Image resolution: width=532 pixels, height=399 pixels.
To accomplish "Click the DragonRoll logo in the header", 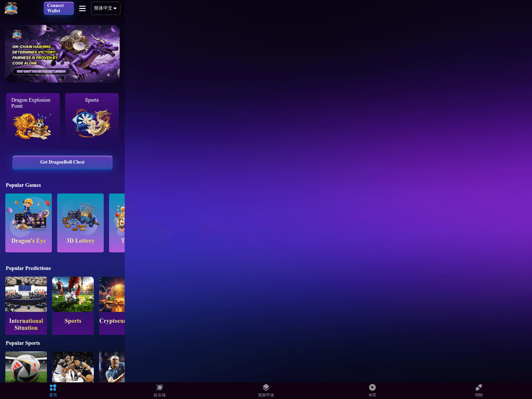I will pos(11,8).
